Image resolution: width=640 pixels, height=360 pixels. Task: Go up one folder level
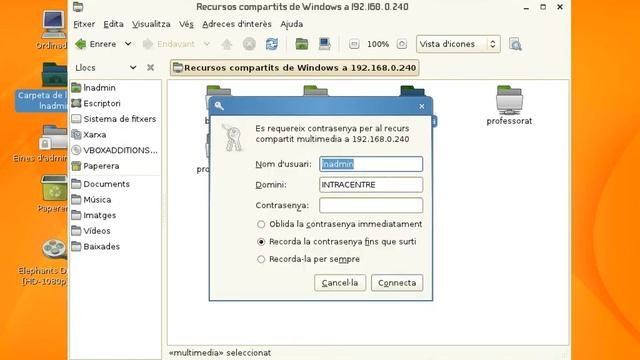pyautogui.click(x=227, y=44)
